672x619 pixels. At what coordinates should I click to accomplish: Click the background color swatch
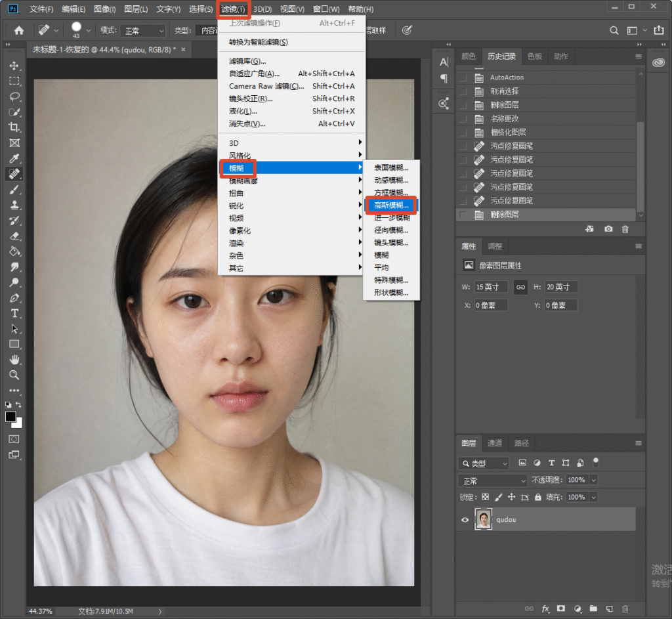coord(18,424)
